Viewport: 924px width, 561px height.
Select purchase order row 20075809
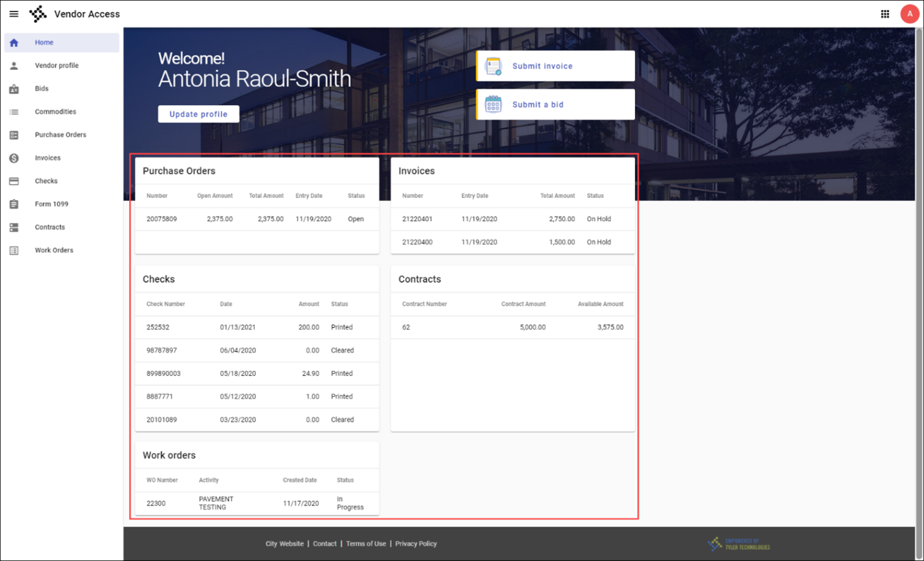257,219
